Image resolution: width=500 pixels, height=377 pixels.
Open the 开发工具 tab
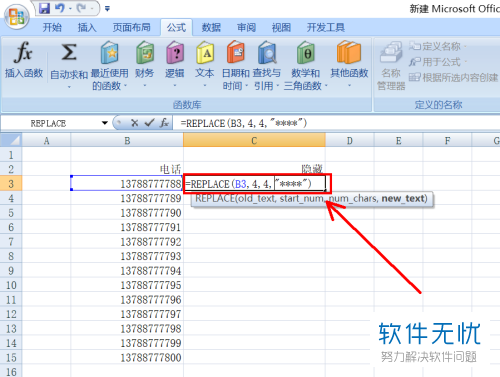[x=326, y=27]
